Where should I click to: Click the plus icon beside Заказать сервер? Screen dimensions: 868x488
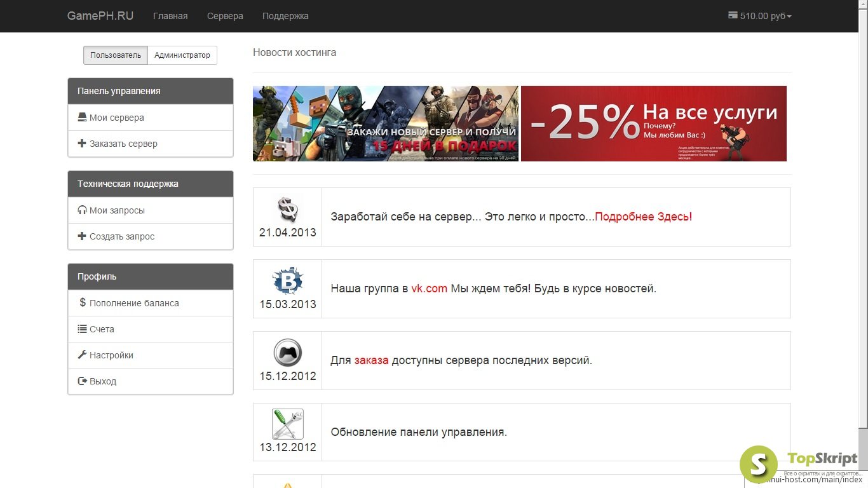pos(82,144)
